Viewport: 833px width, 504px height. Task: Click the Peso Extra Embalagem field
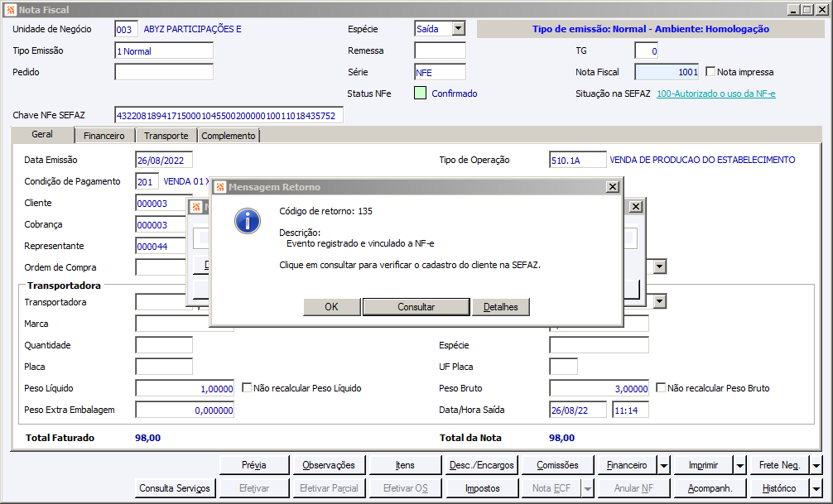pyautogui.click(x=185, y=410)
